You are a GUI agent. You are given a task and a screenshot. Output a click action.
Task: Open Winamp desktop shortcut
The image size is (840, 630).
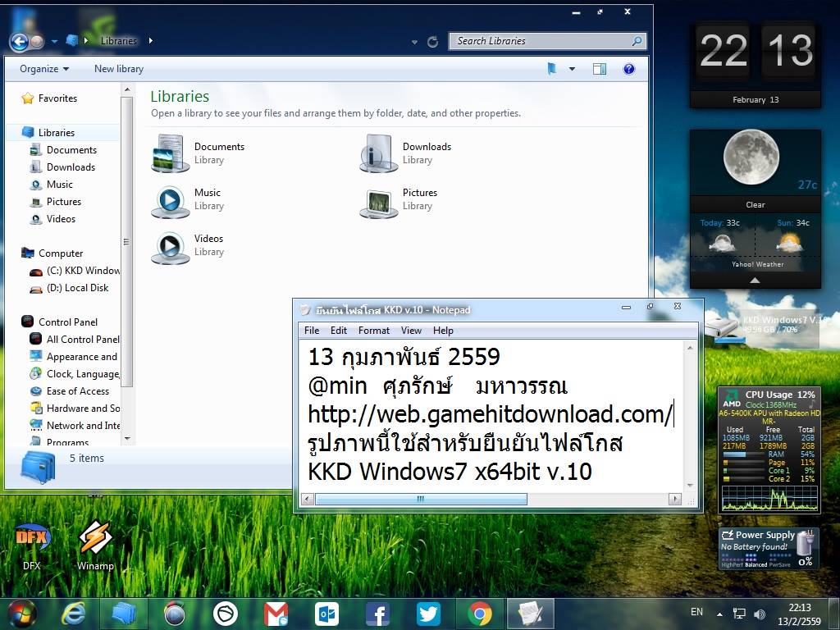[x=95, y=545]
